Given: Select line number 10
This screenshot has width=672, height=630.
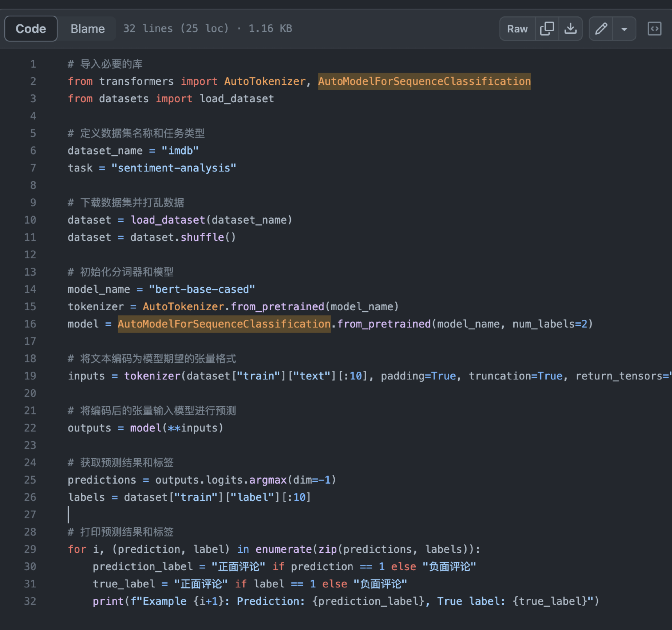Looking at the screenshot, I should click(x=30, y=220).
